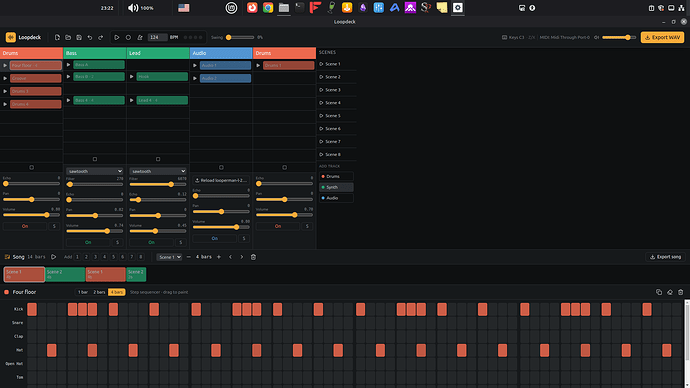Select the Bass track header
This screenshot has height=388, width=690.
pos(95,53)
